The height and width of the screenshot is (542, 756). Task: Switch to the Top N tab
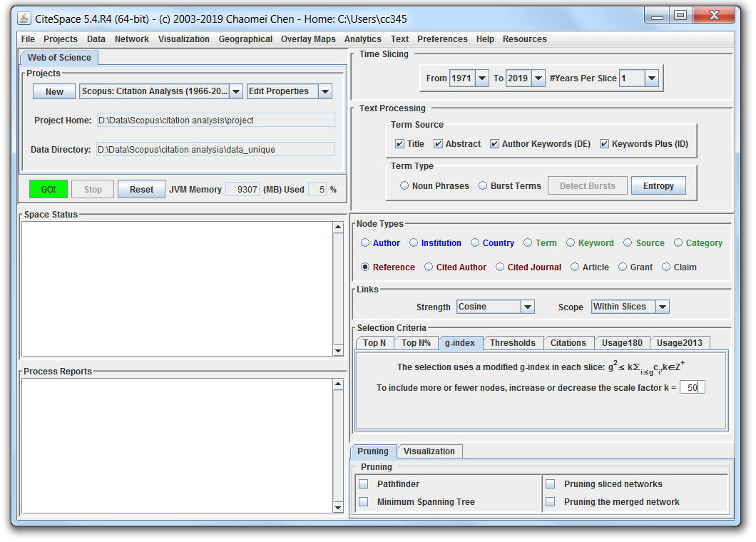tap(374, 343)
